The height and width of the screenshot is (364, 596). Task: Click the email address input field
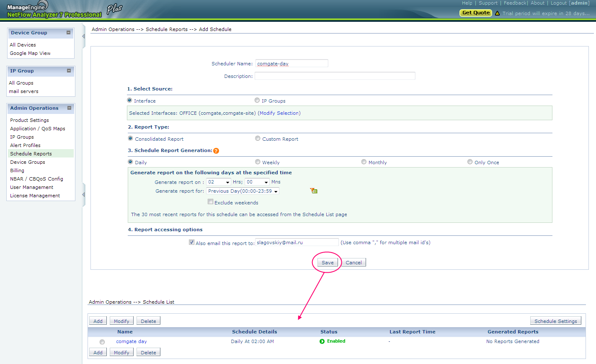[x=297, y=242]
